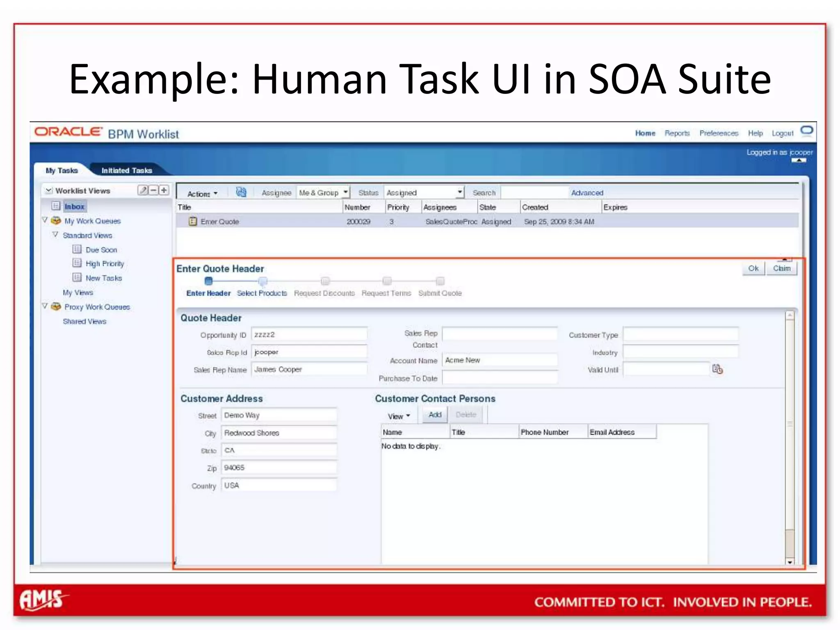Open the Assignee Me & Group dropdown
The image size is (840, 630).
tap(346, 192)
